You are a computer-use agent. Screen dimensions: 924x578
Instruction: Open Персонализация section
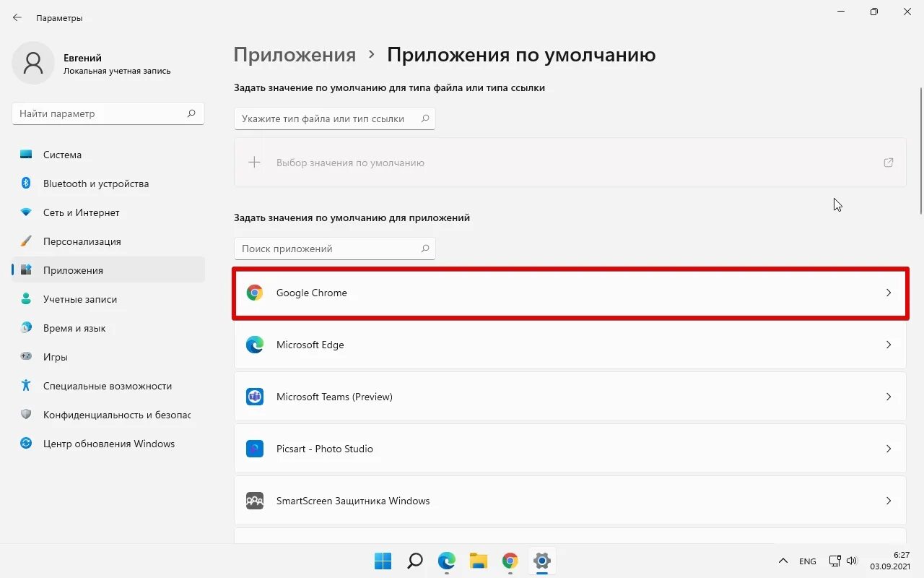coord(108,241)
